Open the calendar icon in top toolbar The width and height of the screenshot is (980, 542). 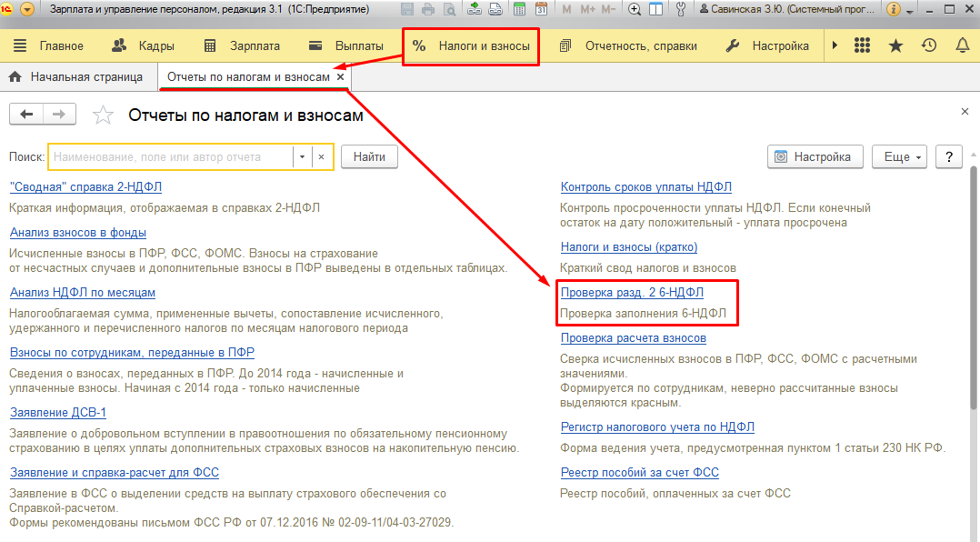click(x=540, y=10)
